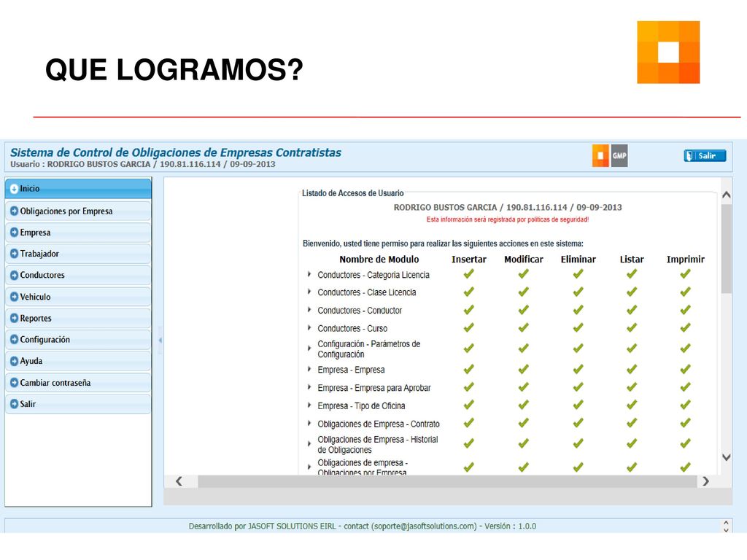Click the round icon next to Configuración
The width and height of the screenshot is (747, 560).
[14, 340]
